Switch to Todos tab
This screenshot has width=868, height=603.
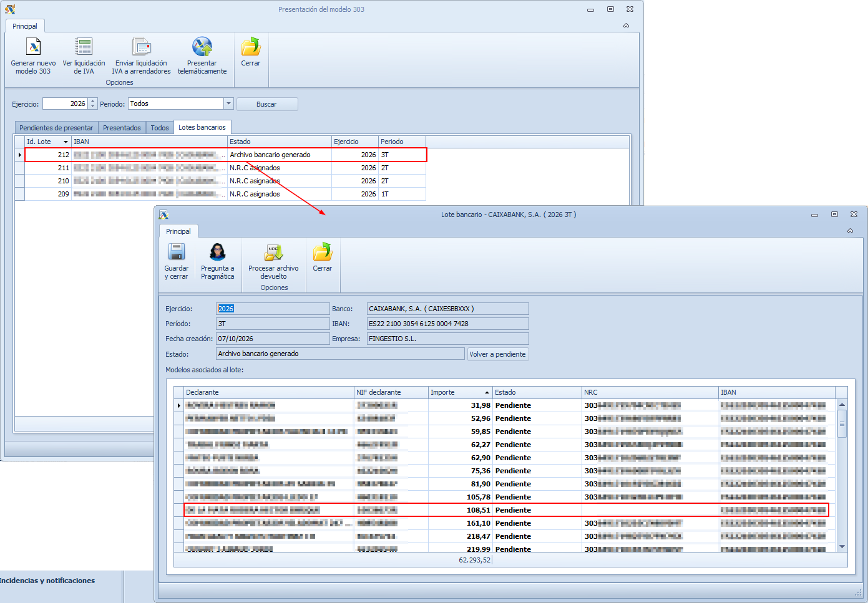click(x=160, y=128)
